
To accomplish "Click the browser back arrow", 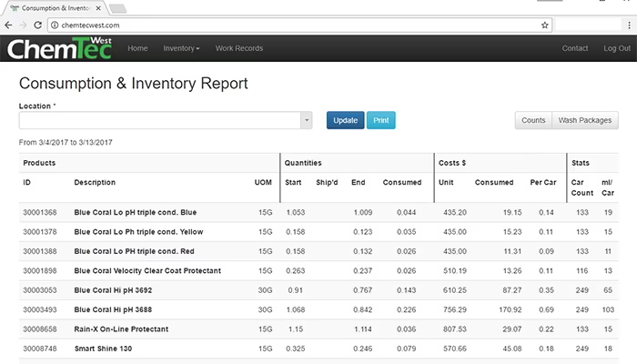I will [x=8, y=25].
